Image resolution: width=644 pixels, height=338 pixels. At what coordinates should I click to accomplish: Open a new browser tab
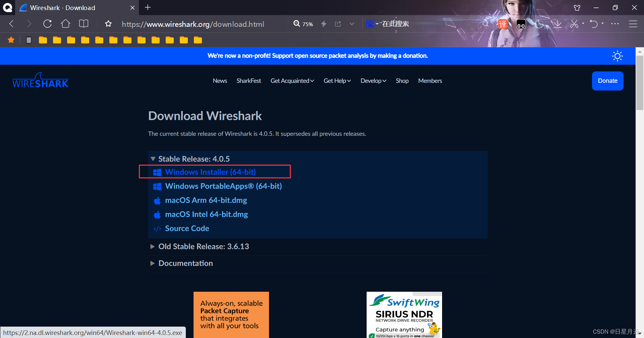point(148,7)
